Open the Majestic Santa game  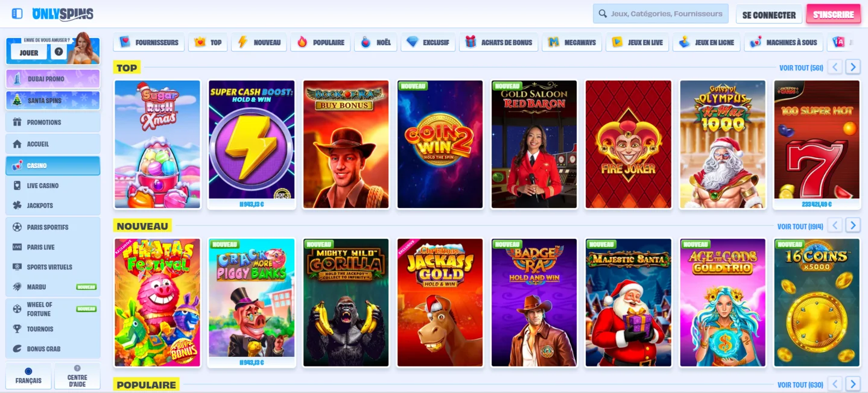pyautogui.click(x=629, y=303)
